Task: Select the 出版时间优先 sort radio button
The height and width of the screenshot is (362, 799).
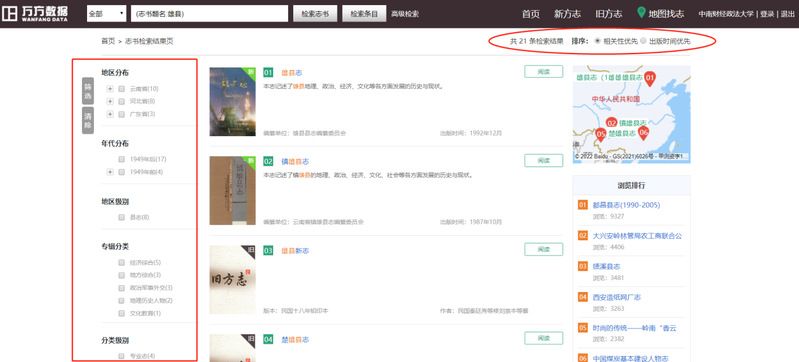Action: (644, 41)
